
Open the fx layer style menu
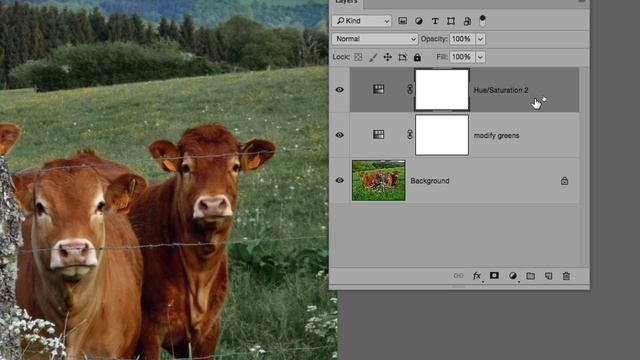click(477, 276)
